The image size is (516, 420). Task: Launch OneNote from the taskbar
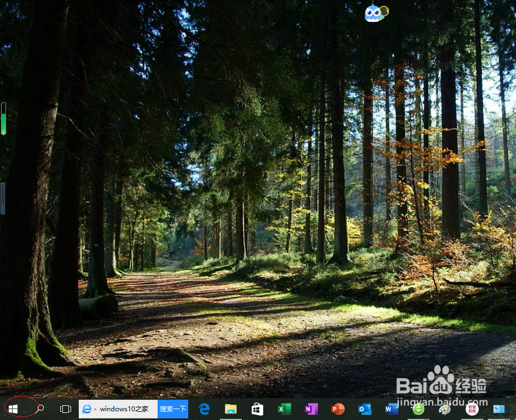311,409
